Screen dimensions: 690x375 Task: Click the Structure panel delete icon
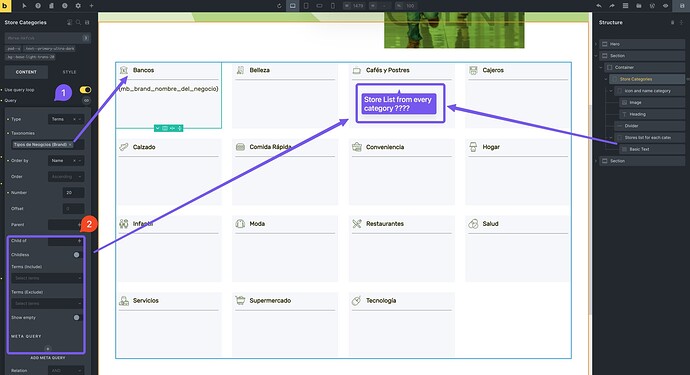click(x=672, y=22)
